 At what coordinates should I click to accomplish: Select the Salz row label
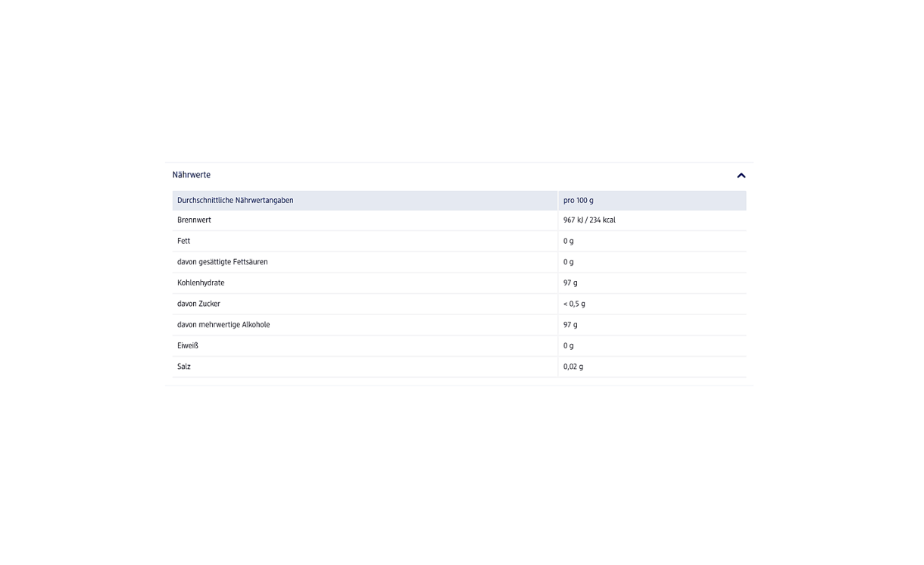pyautogui.click(x=184, y=367)
